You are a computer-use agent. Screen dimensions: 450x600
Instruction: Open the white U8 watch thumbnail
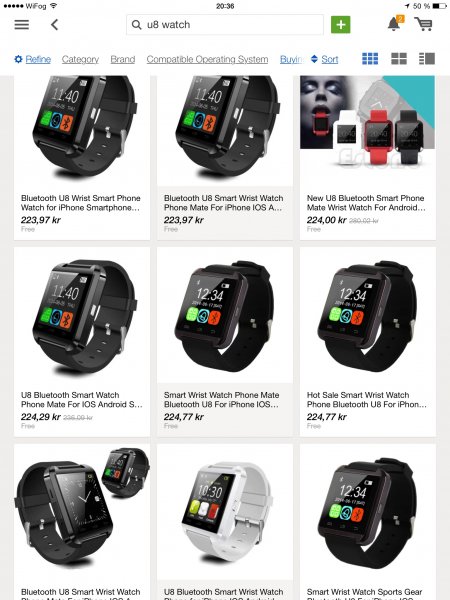(x=225, y=512)
